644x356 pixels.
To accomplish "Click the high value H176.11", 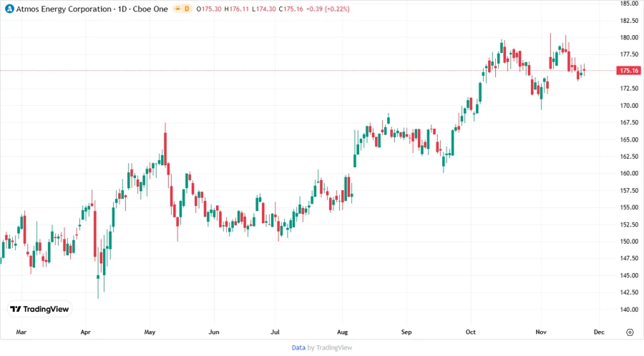I will tap(237, 9).
